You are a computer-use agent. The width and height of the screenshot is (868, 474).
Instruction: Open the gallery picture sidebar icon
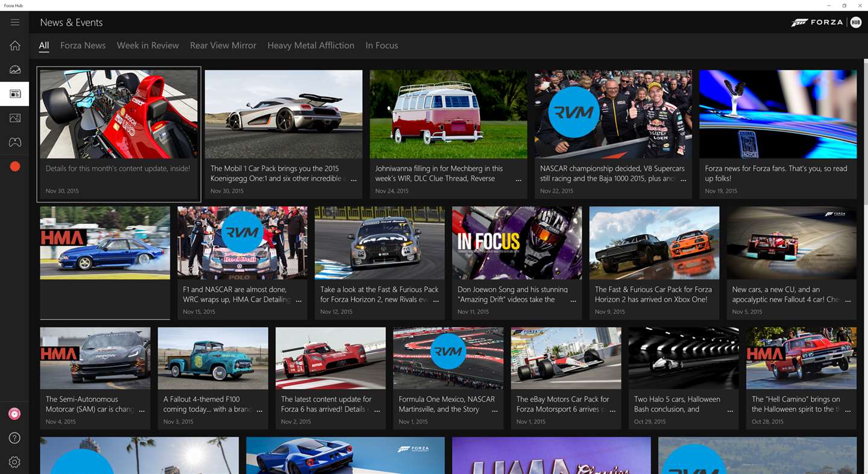click(x=14, y=118)
